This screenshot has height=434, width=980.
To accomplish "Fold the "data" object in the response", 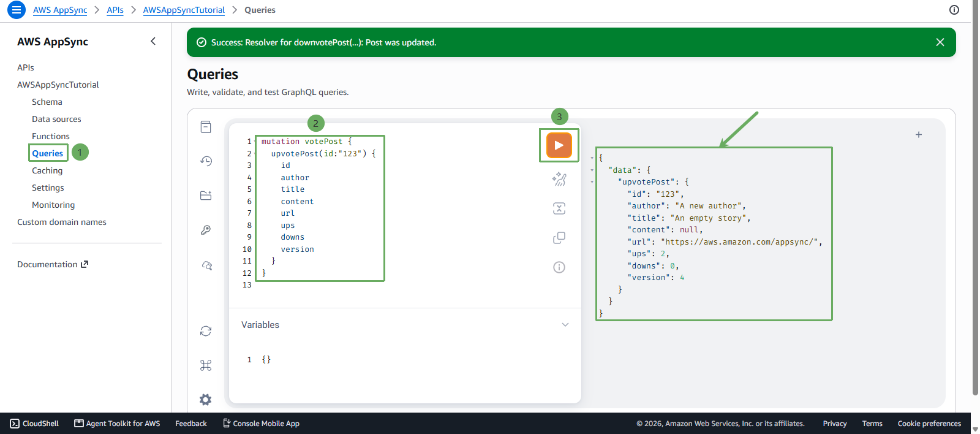I will tap(592, 170).
